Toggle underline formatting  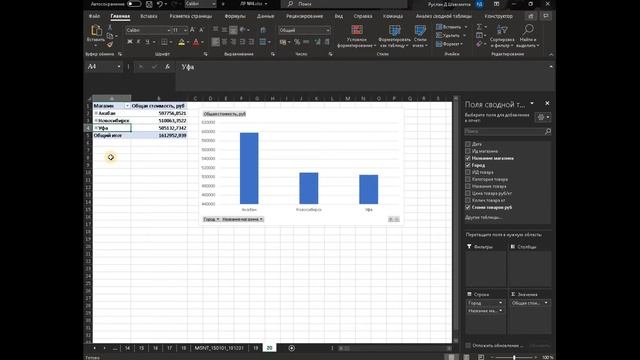(x=147, y=42)
